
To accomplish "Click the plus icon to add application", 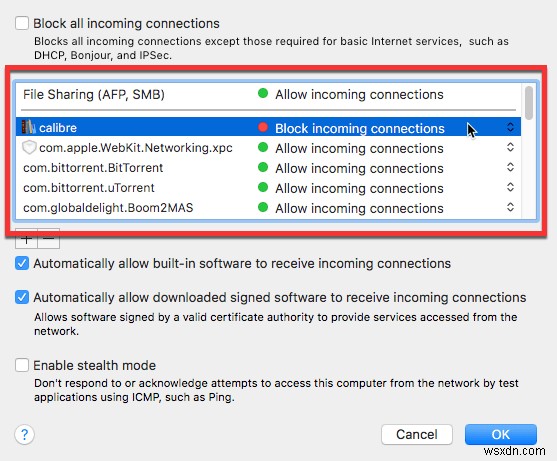I will click(x=26, y=239).
